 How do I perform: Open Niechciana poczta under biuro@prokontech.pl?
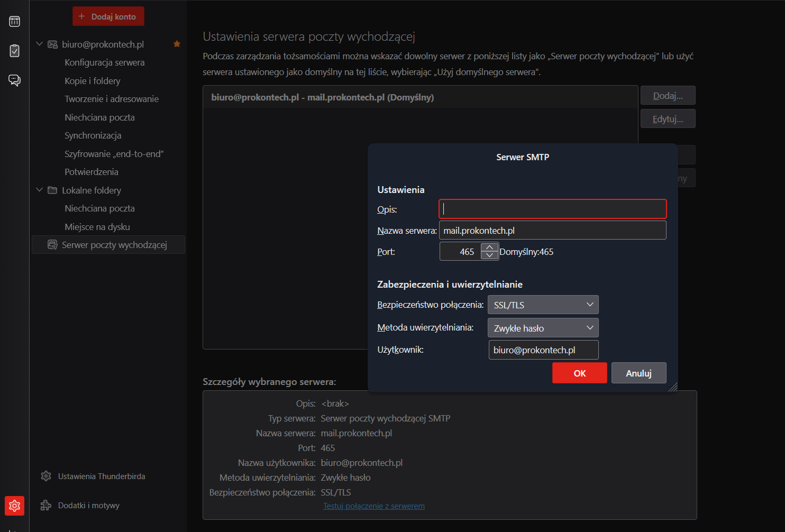tap(99, 117)
